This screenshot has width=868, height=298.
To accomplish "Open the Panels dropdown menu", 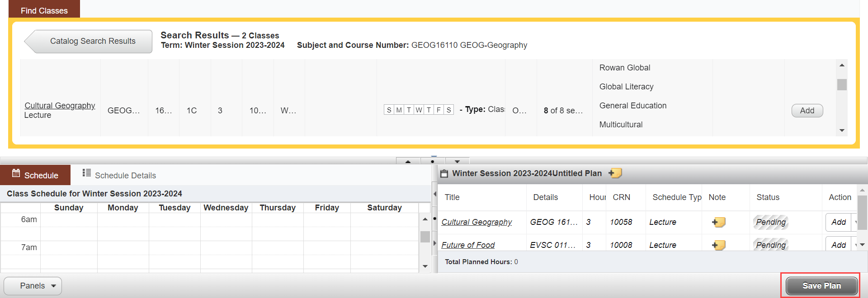I will click(33, 286).
